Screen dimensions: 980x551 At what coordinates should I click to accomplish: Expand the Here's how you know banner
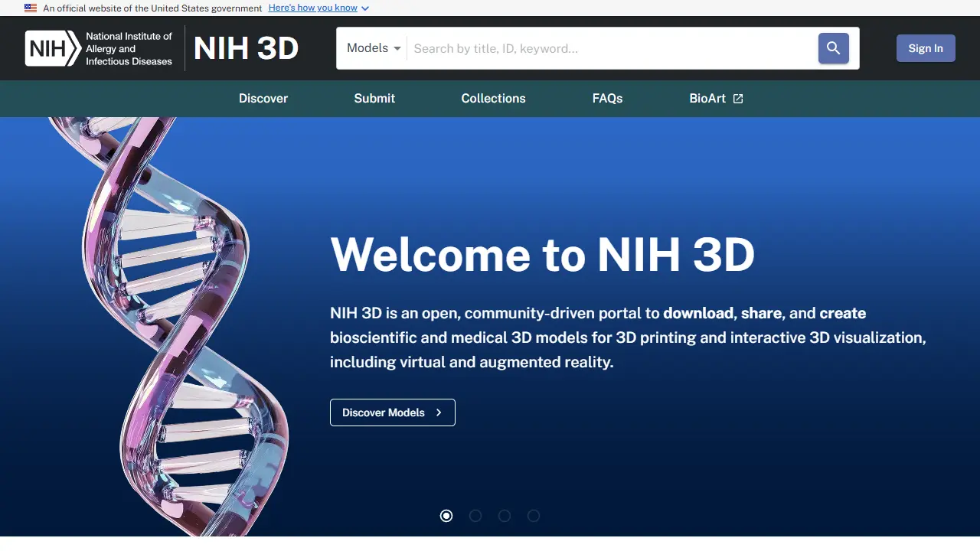pos(313,8)
